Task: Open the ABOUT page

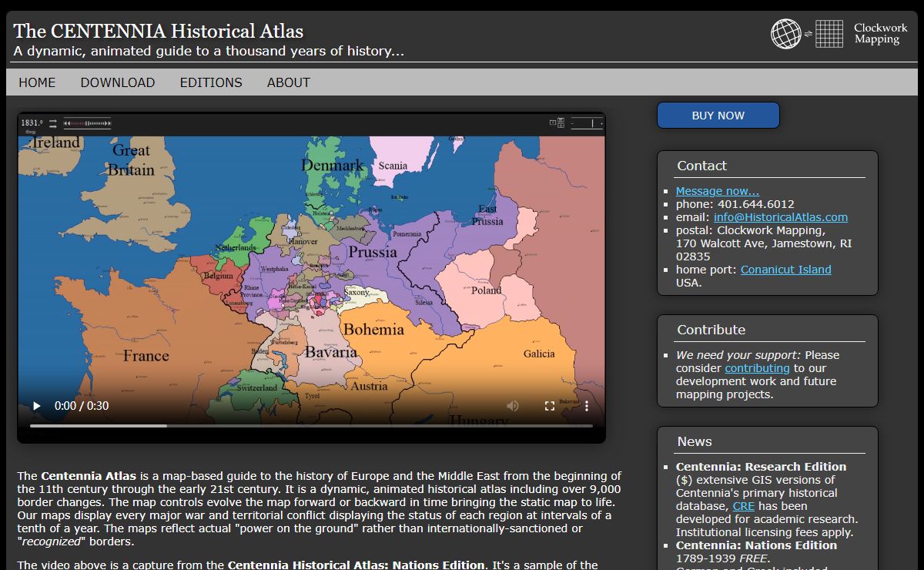Action: click(x=289, y=82)
